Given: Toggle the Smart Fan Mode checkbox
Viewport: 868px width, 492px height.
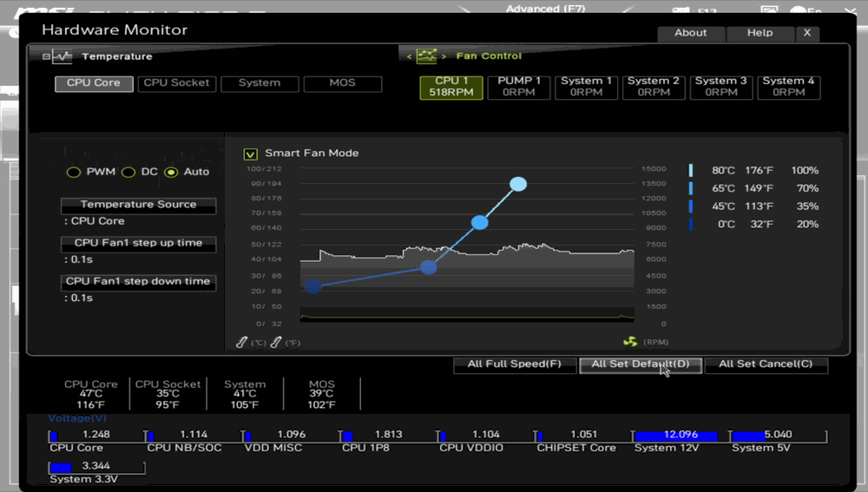Looking at the screenshot, I should click(x=251, y=154).
